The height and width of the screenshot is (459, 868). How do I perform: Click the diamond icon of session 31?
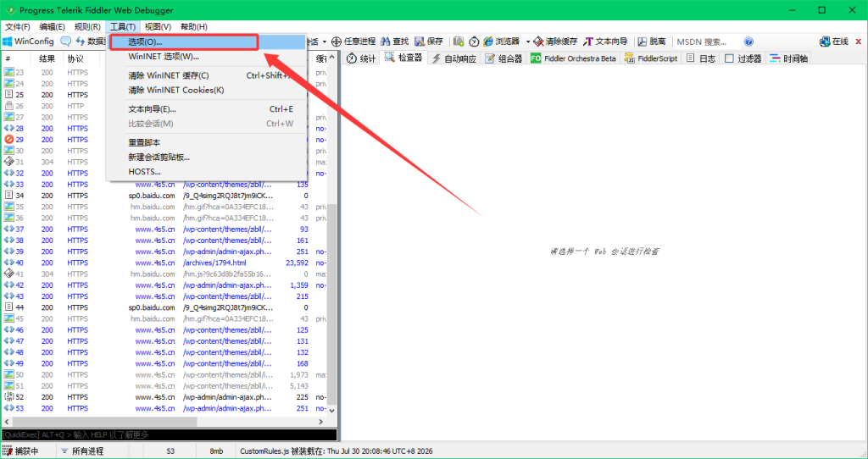pyautogui.click(x=8, y=162)
